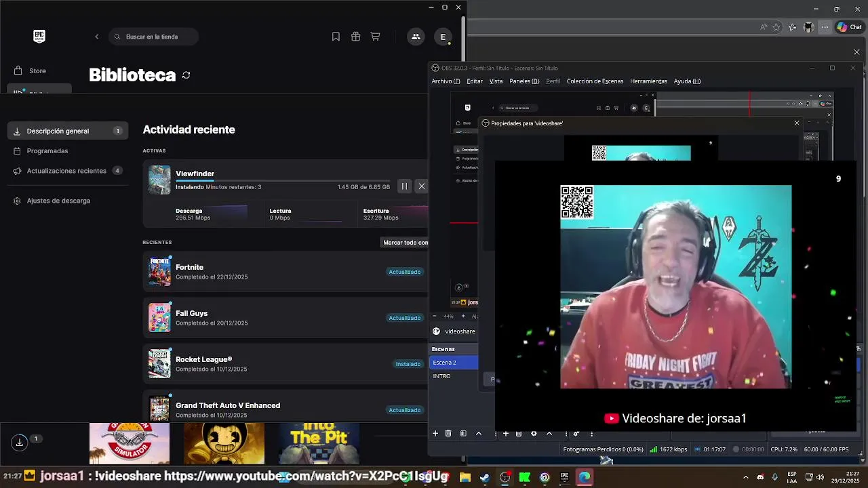This screenshot has height=488, width=868.
Task: Refresh the Biblioteca with the sync icon
Action: [x=186, y=75]
